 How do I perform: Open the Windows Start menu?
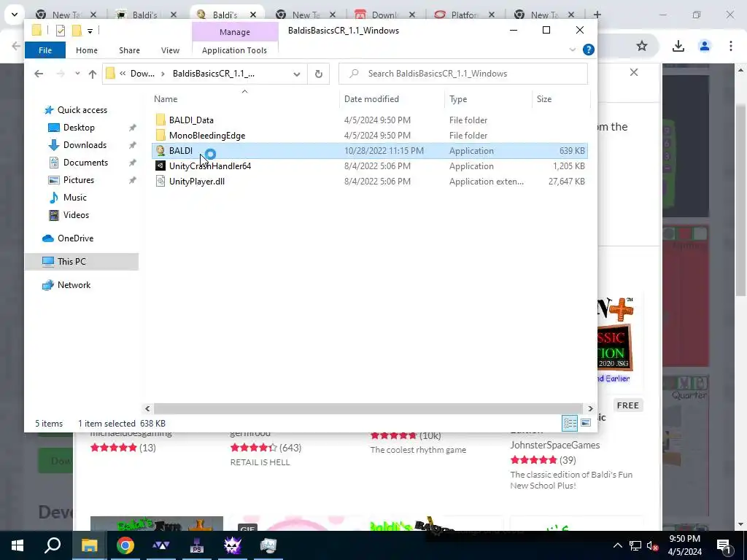(18, 545)
